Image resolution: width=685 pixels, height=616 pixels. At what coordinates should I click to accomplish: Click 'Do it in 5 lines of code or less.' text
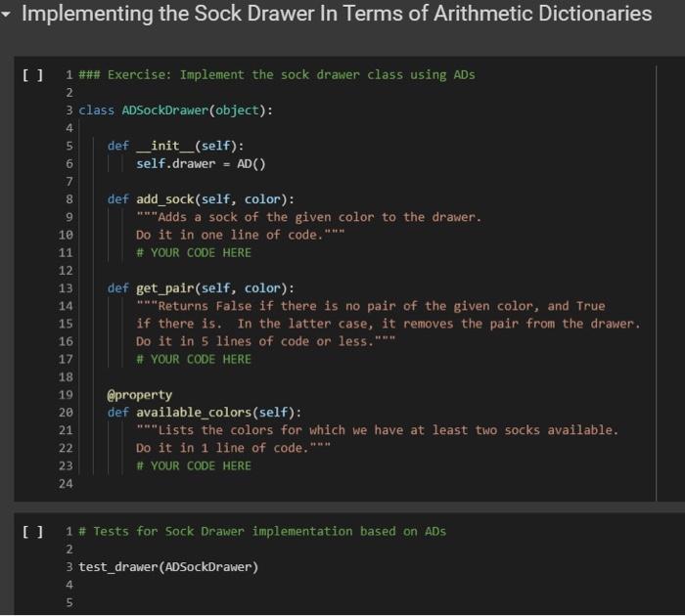[265, 341]
